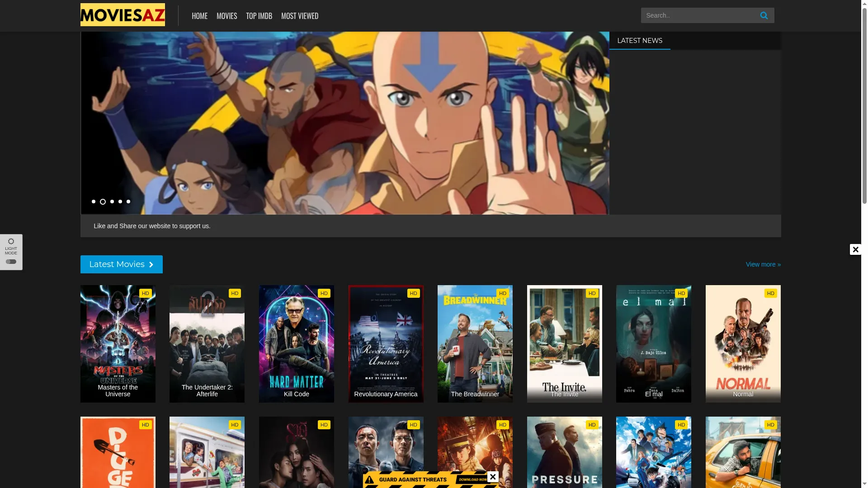The height and width of the screenshot is (488, 868).
Task: Select the second slider dot
Action: coord(103,202)
